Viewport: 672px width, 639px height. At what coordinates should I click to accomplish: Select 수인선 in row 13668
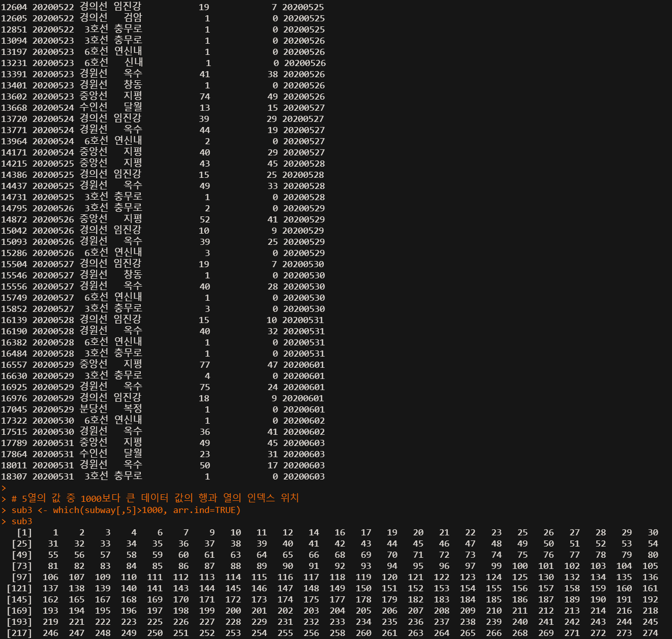94,108
